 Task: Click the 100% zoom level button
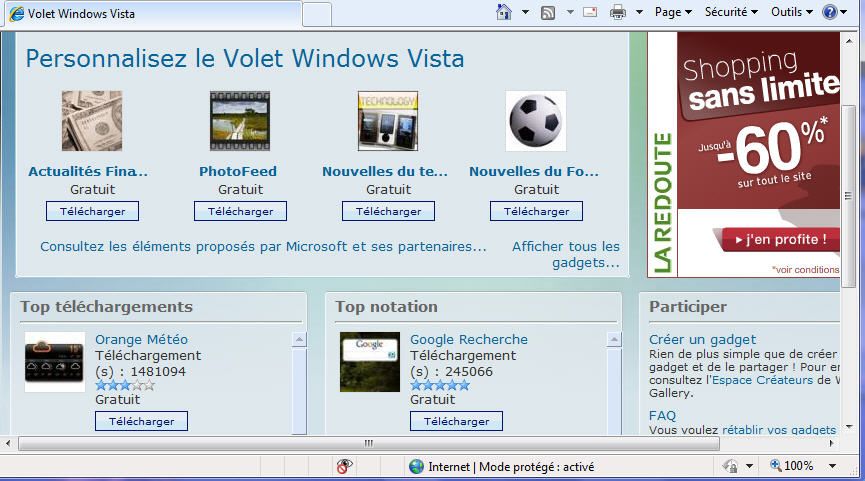click(791, 466)
